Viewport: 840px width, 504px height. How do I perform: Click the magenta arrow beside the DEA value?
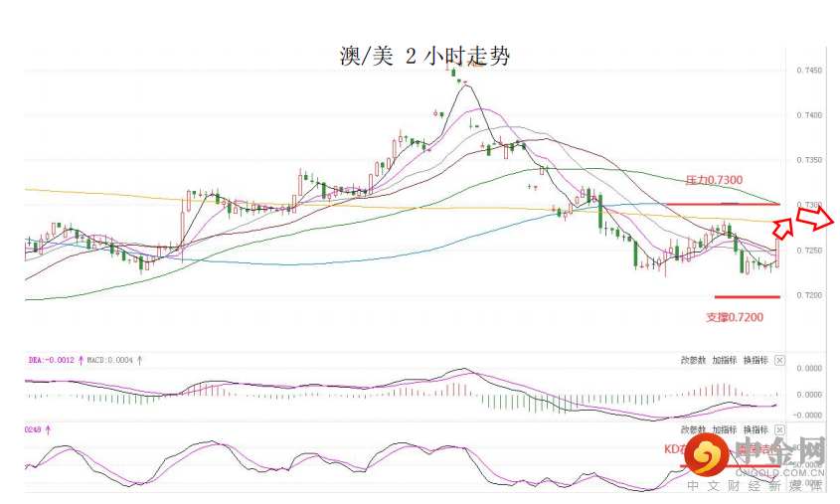pyautogui.click(x=81, y=359)
